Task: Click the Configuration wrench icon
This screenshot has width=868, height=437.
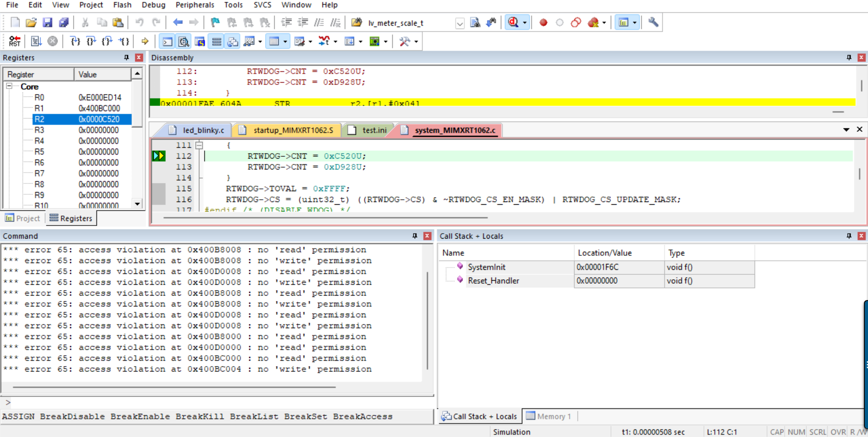Action: pos(653,23)
